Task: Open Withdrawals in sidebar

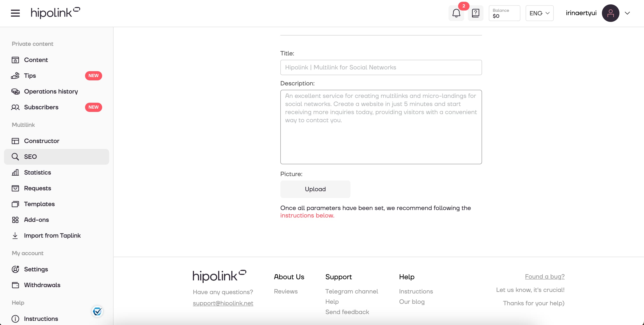Action: 57,285
